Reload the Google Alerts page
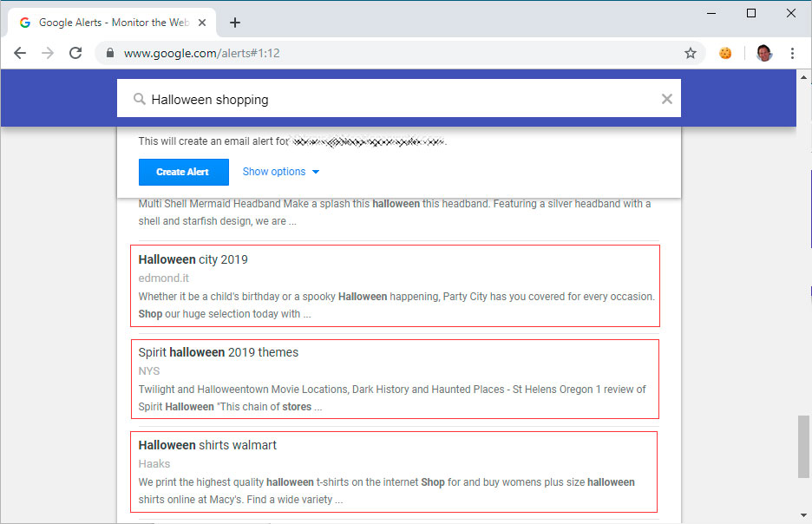Screen dimensions: 812x524 (x=75, y=53)
